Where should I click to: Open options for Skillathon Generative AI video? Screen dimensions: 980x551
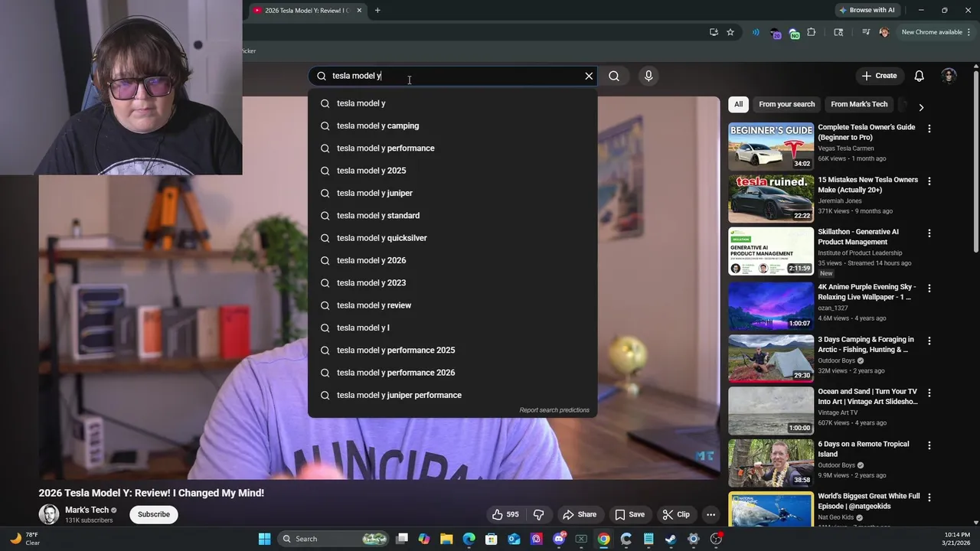929,233
